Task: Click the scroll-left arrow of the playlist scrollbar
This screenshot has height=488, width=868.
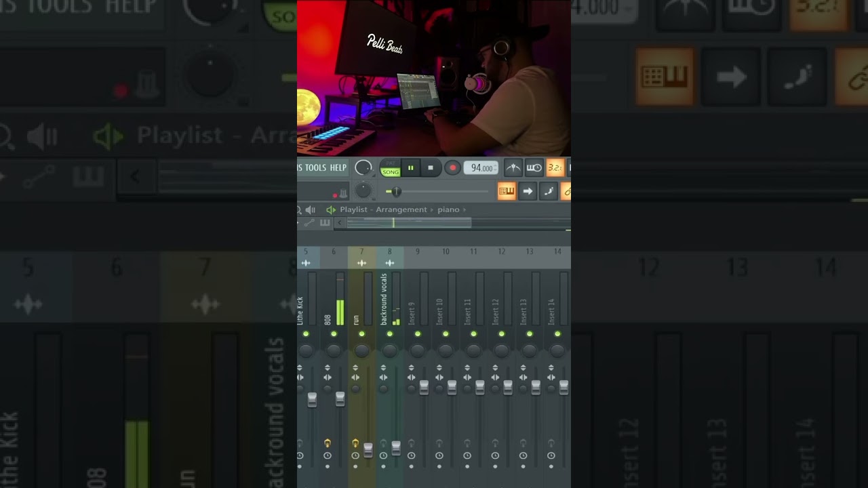Action: pos(340,223)
